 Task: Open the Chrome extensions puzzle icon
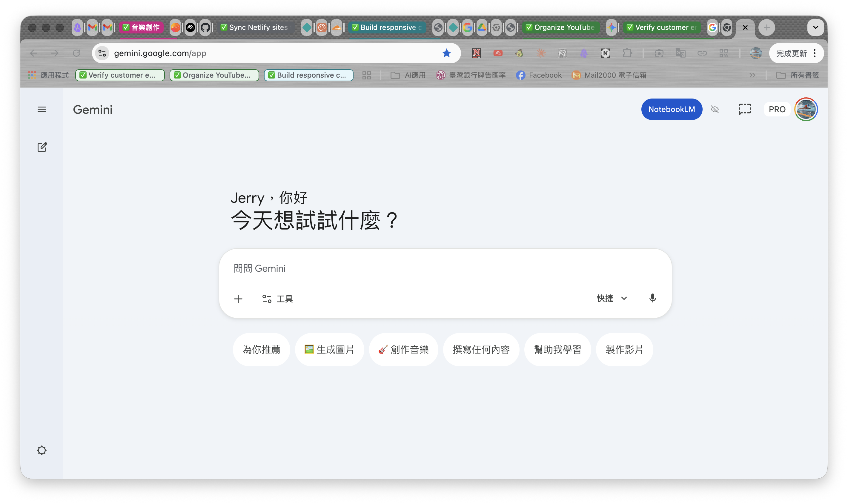(x=627, y=53)
